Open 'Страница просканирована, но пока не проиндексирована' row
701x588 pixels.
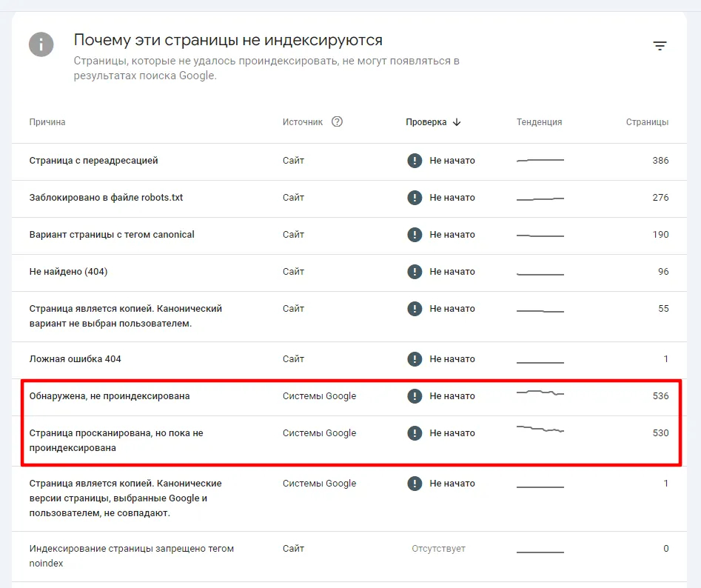349,441
